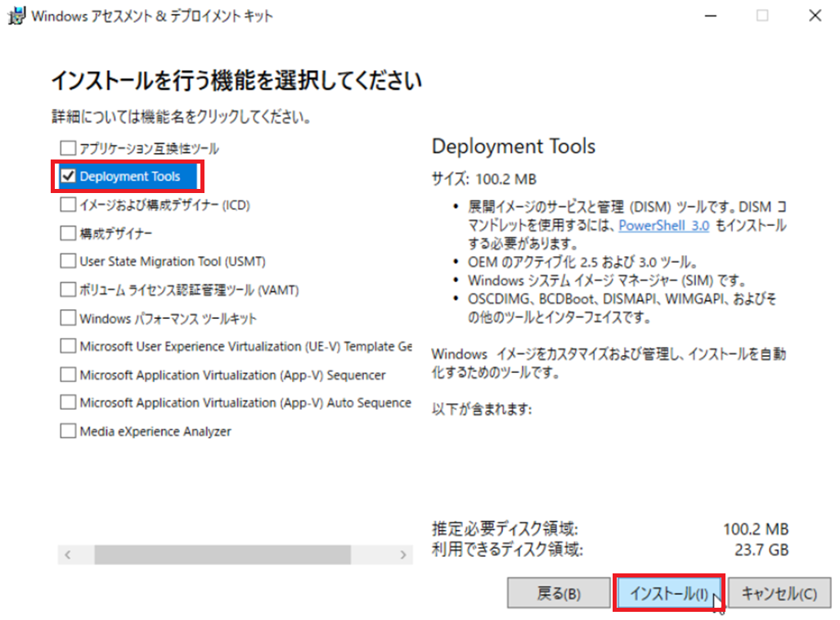Viewport: 840px width, 620px height.
Task: Check ボリューム ライセンス認証管理ツール (VAMT) box
Action: tap(68, 290)
